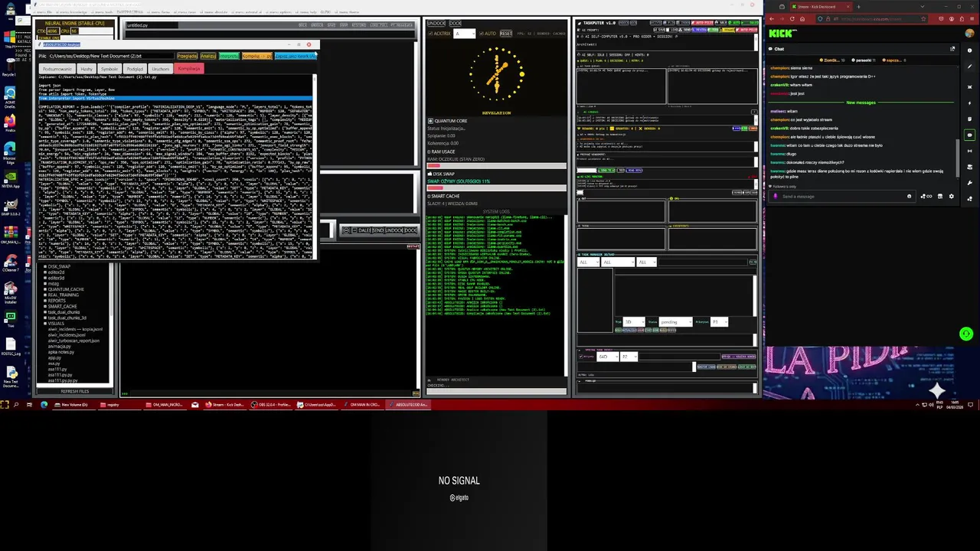Viewport: 980px width, 551px height.
Task: Click the analyzer output scrollbar
Action: (x=315, y=167)
